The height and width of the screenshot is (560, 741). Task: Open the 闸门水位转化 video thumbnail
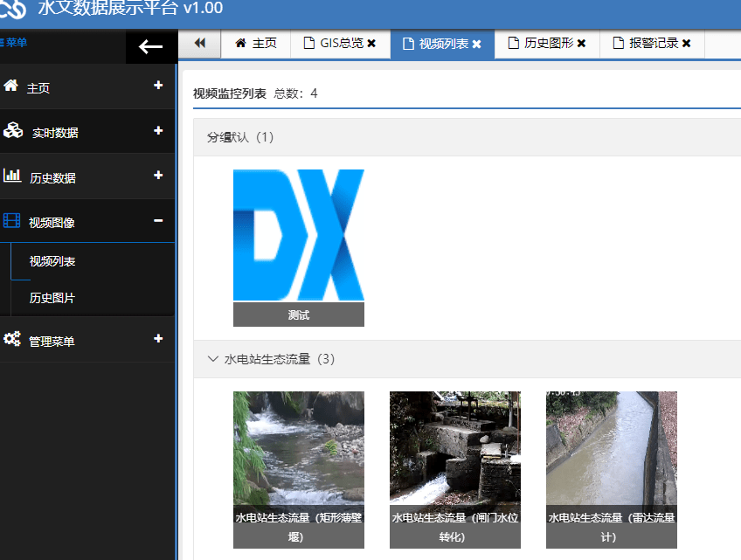click(x=455, y=470)
